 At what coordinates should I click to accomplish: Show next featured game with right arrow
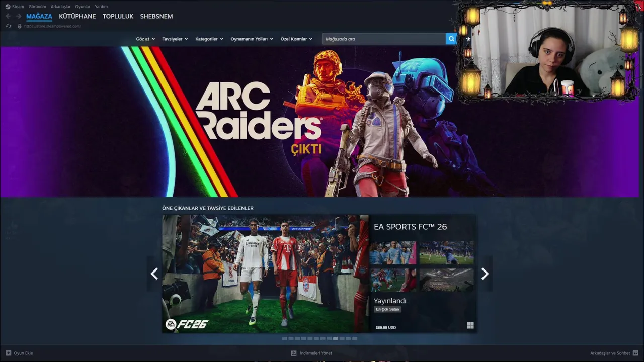[485, 274]
